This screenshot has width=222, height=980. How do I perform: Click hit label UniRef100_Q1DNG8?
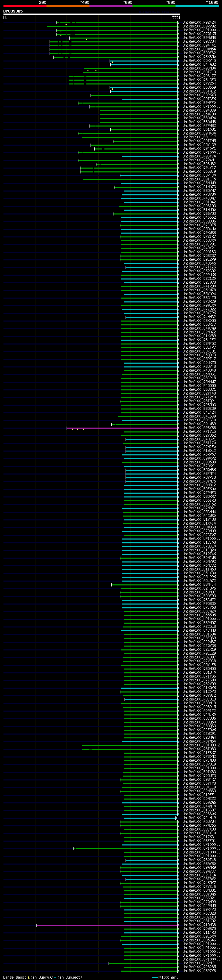coord(199,925)
